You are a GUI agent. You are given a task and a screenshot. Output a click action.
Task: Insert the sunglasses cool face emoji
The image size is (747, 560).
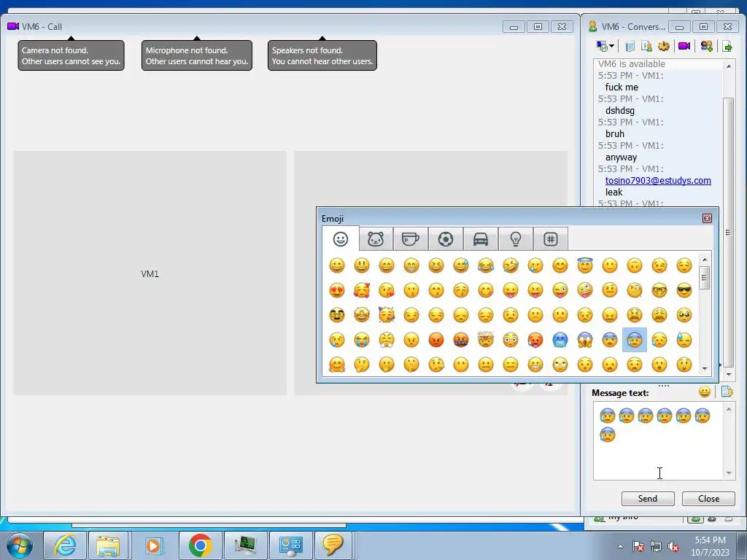pos(684,290)
